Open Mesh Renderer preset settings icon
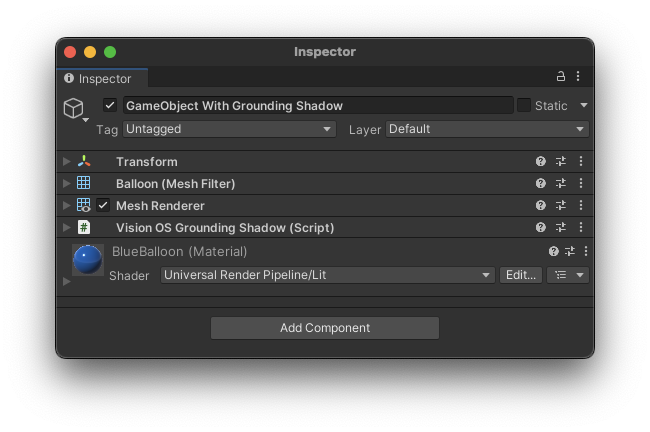The width and height of the screenshot is (650, 432). pyautogui.click(x=561, y=206)
